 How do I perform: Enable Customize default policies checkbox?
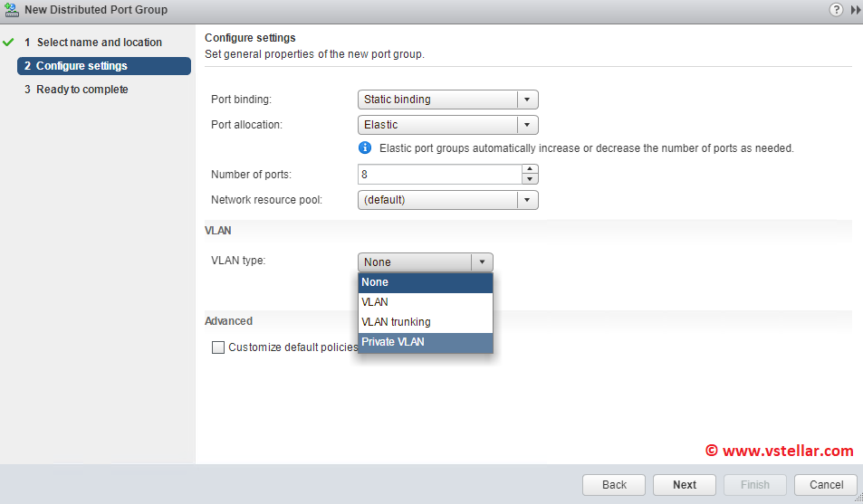(217, 347)
